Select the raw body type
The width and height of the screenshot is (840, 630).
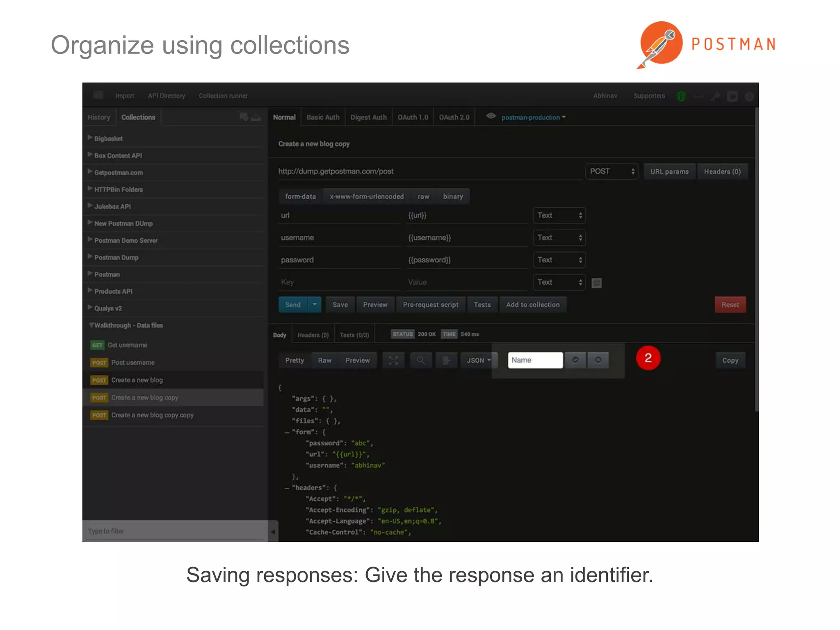tap(424, 196)
